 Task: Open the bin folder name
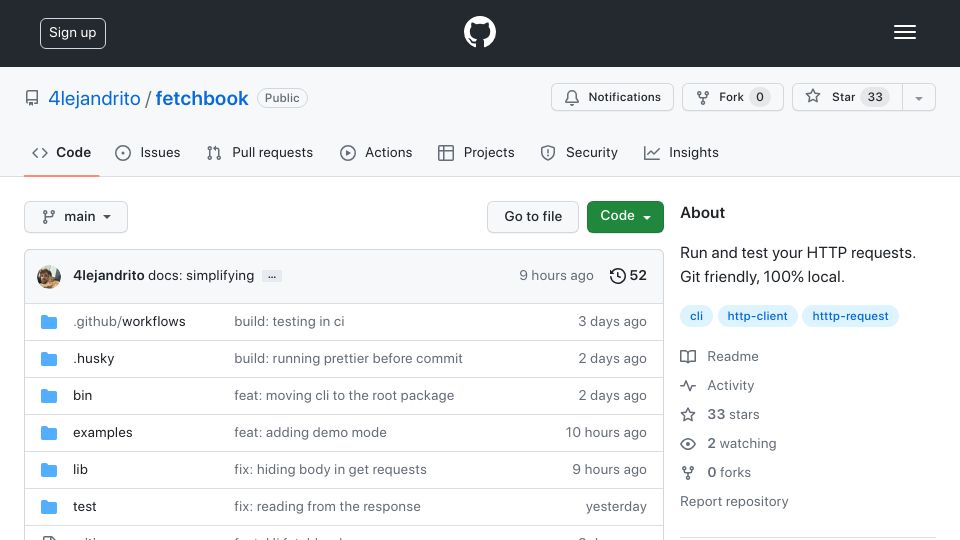click(x=82, y=396)
